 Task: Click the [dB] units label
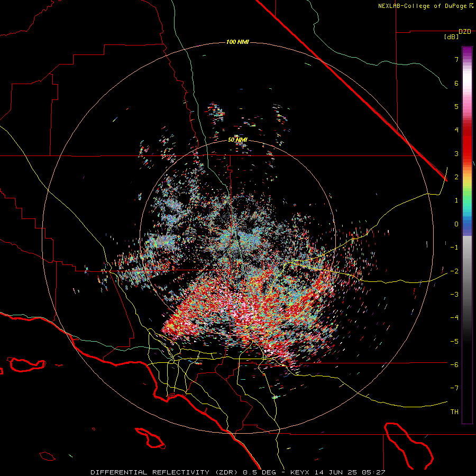click(452, 37)
